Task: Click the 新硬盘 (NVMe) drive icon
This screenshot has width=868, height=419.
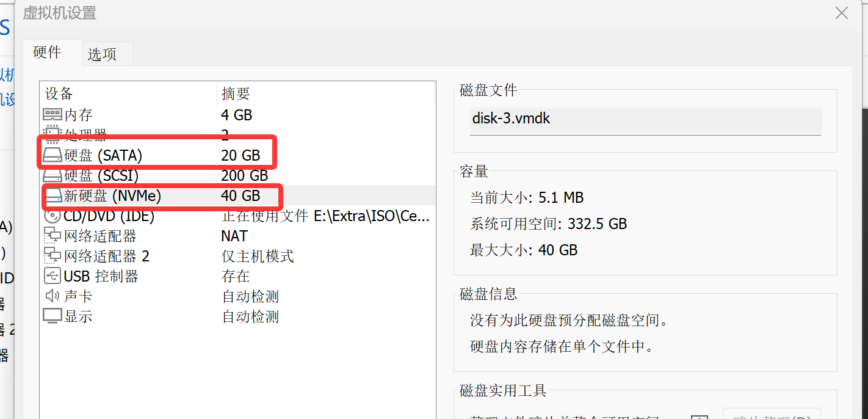Action: point(52,196)
